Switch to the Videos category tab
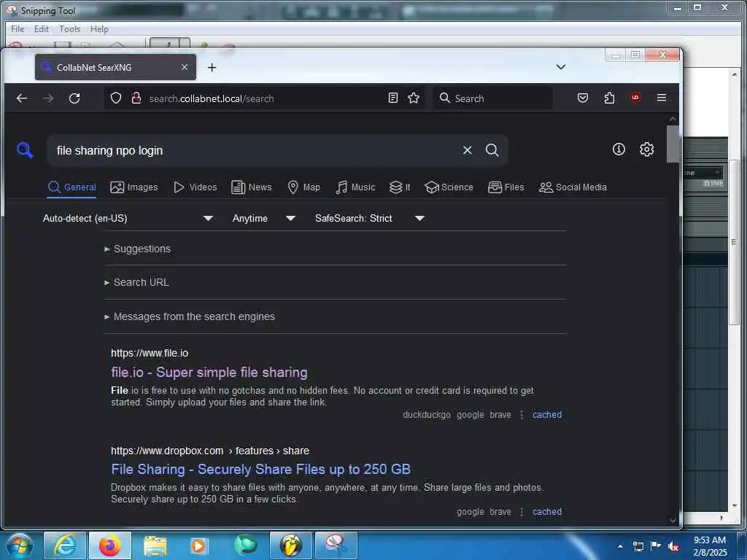This screenshot has height=560, width=747. (x=196, y=187)
